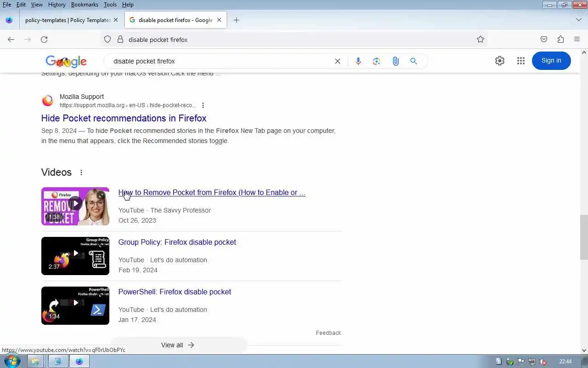
Task: Submit search with magnifier icon
Action: pos(413,61)
